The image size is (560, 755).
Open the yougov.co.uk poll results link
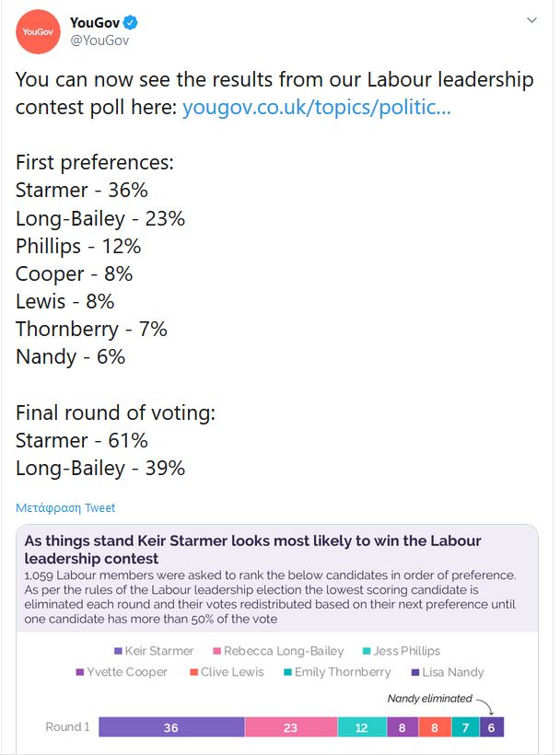click(317, 107)
